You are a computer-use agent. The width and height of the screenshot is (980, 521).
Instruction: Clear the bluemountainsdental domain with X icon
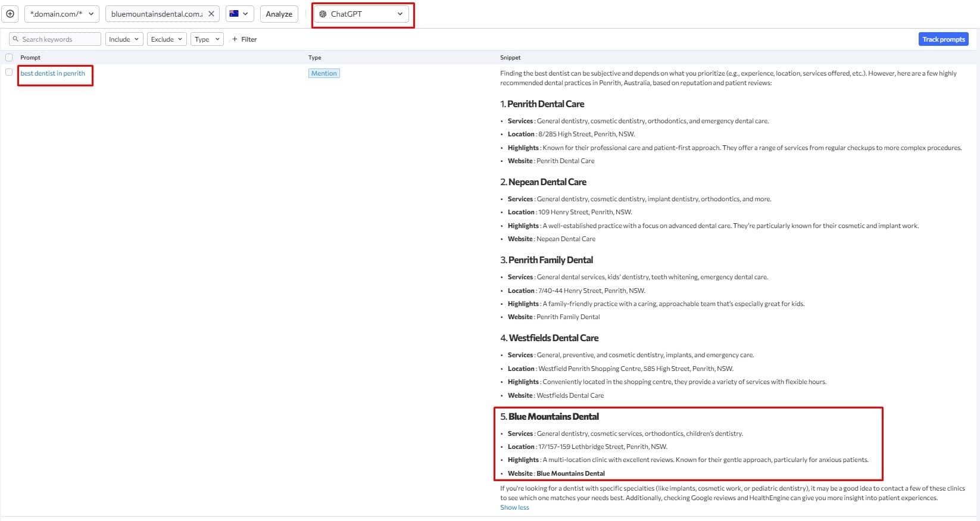211,14
